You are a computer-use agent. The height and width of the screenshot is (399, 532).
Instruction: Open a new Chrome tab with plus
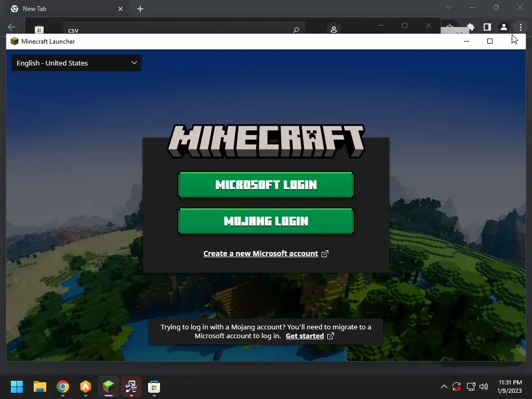click(x=140, y=9)
